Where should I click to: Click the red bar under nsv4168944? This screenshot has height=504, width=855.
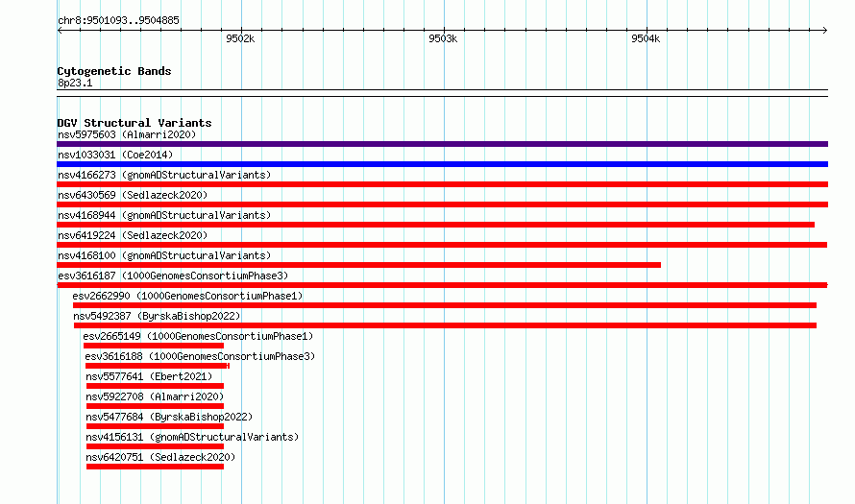[x=436, y=225]
